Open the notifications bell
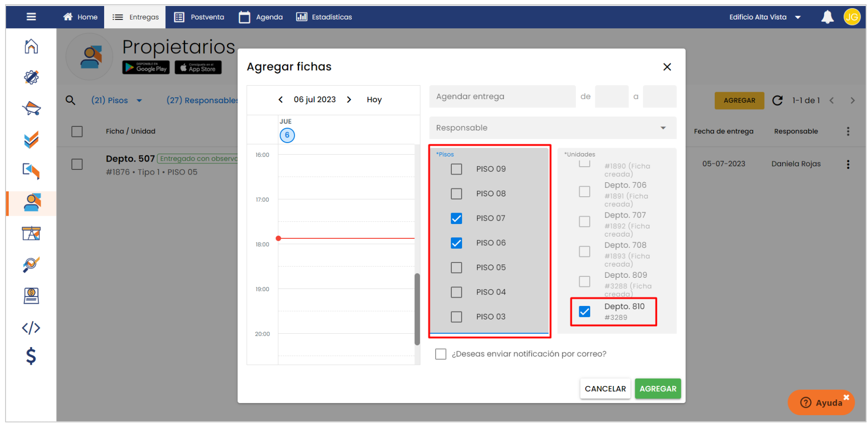 tap(827, 17)
